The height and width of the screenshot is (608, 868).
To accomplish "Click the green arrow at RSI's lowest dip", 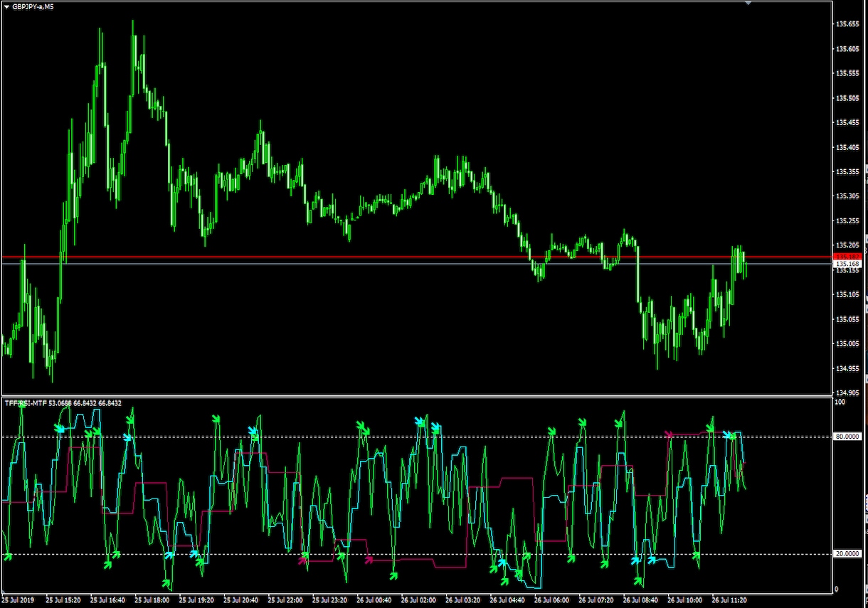I will pyautogui.click(x=166, y=584).
